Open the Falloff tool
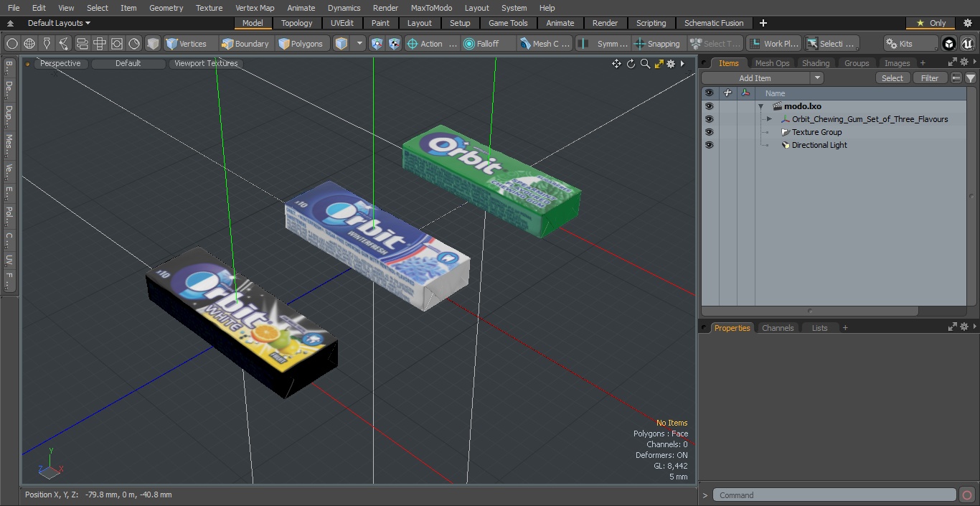This screenshot has width=980, height=506. click(x=489, y=44)
